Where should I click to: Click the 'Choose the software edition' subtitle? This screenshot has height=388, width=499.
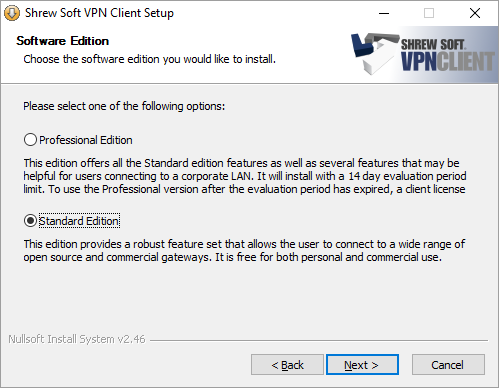pos(150,59)
